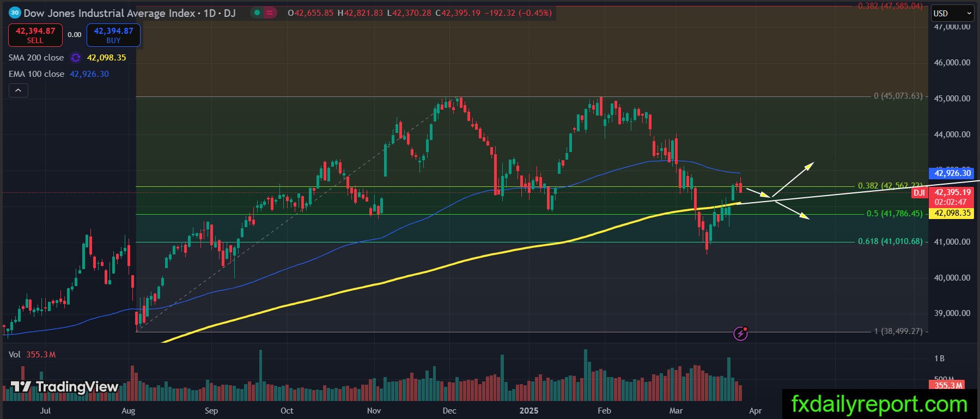The image size is (980, 419).
Task: Click the 46,000.00 price scale label
Action: pyautogui.click(x=952, y=63)
